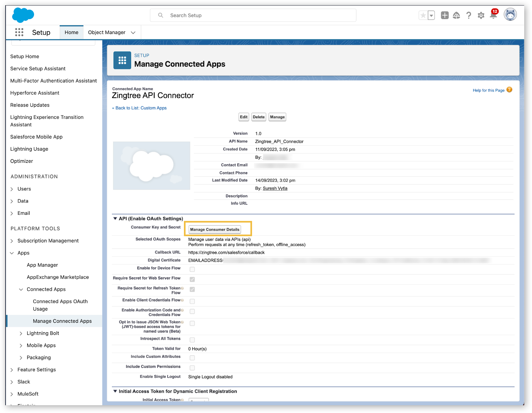Switch to the Home tab

pos(71,32)
